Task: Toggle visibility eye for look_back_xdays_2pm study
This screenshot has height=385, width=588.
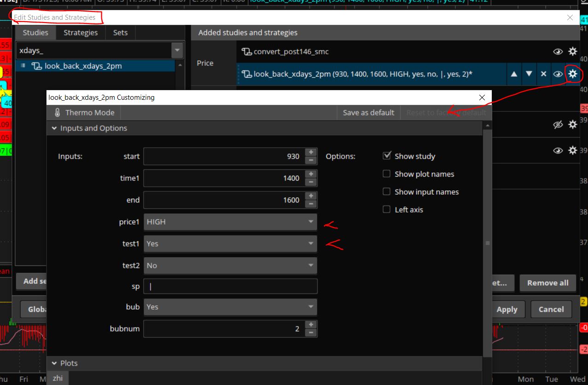Action: click(558, 74)
